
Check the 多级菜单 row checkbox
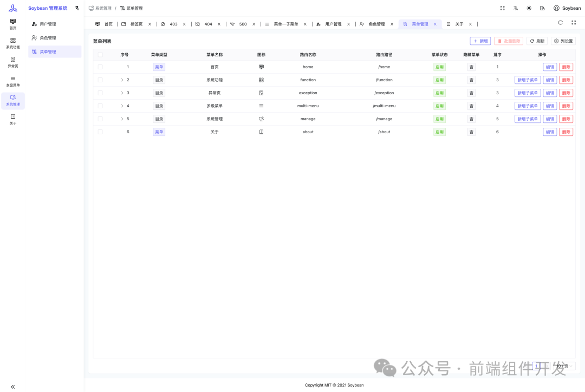click(100, 106)
